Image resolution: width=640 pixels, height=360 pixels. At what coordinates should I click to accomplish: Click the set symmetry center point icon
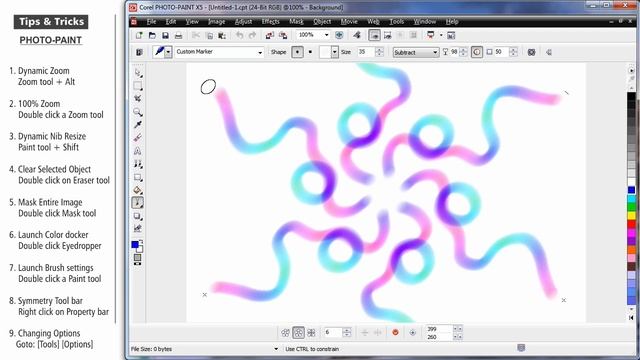click(x=412, y=333)
